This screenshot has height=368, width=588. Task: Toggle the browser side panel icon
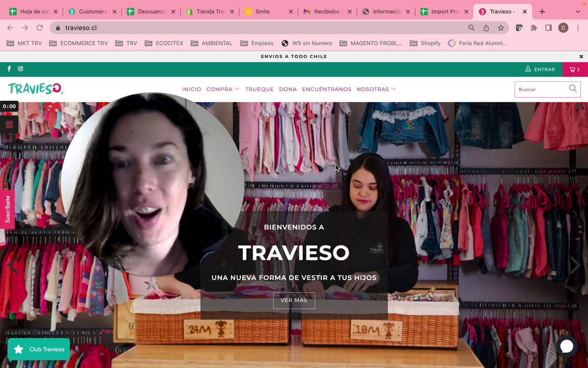pyautogui.click(x=549, y=28)
